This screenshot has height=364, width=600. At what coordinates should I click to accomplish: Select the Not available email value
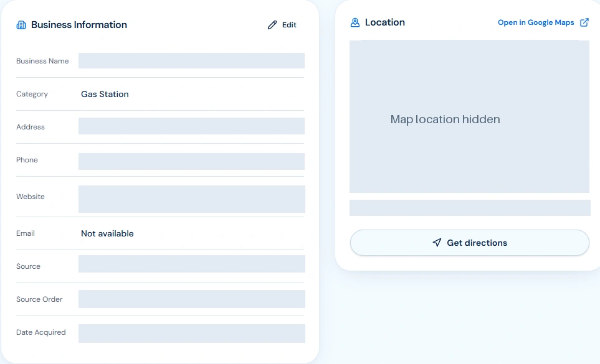(x=107, y=234)
